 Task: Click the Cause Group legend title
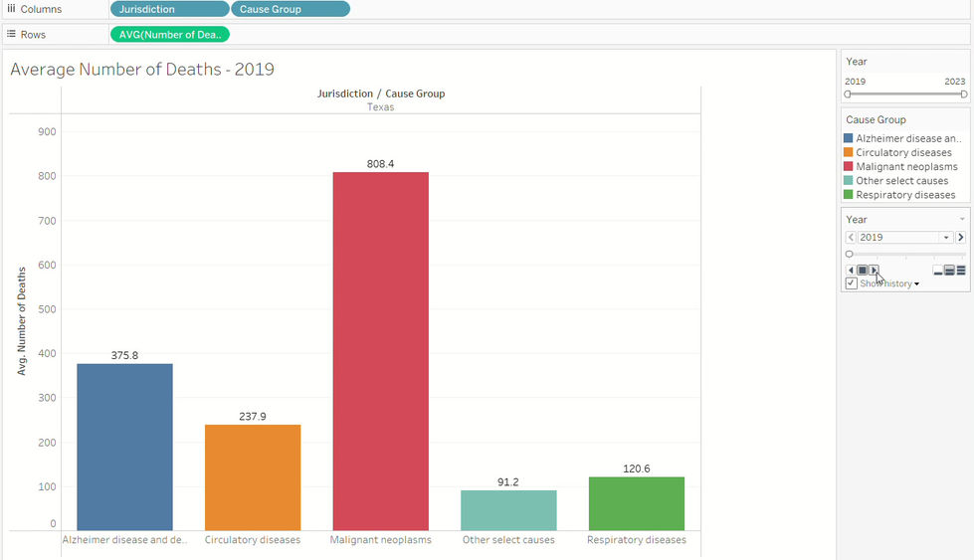[x=876, y=119]
